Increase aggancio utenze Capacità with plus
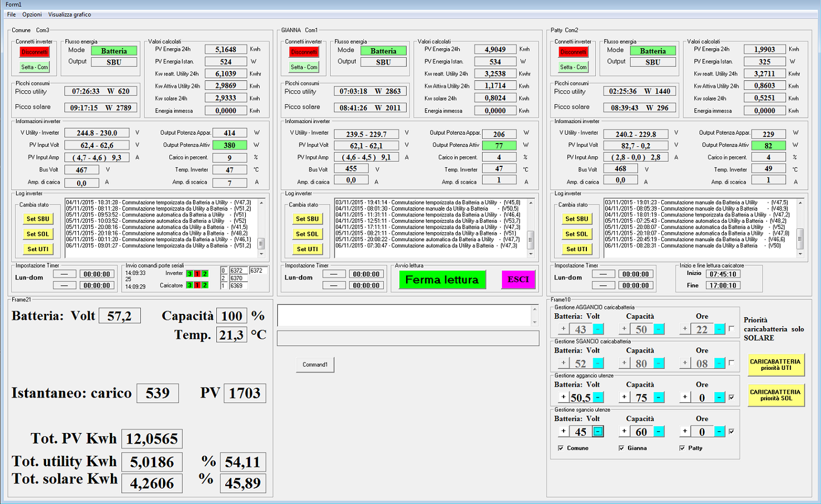This screenshot has height=504, width=821. point(624,398)
